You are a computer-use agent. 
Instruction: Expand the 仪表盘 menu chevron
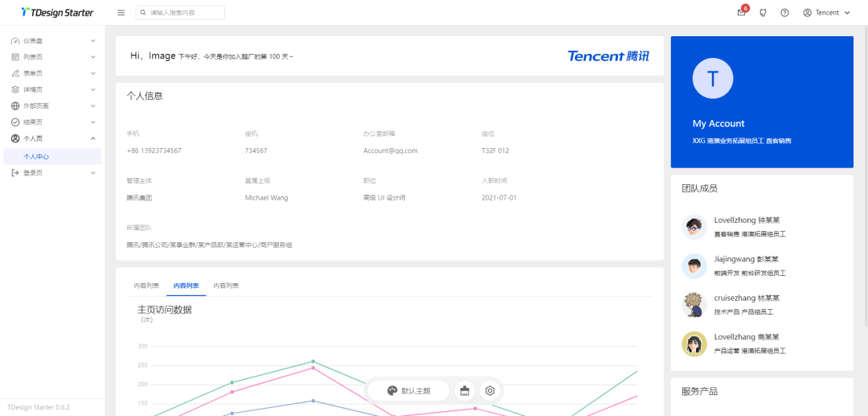pos(93,41)
